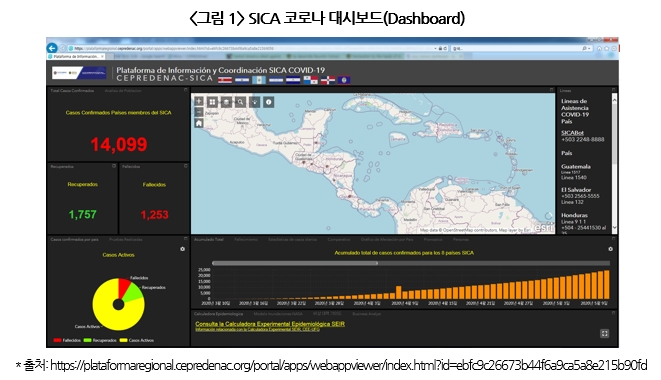
Task: Maximize the Fallecidos panel
Action: tap(185, 166)
